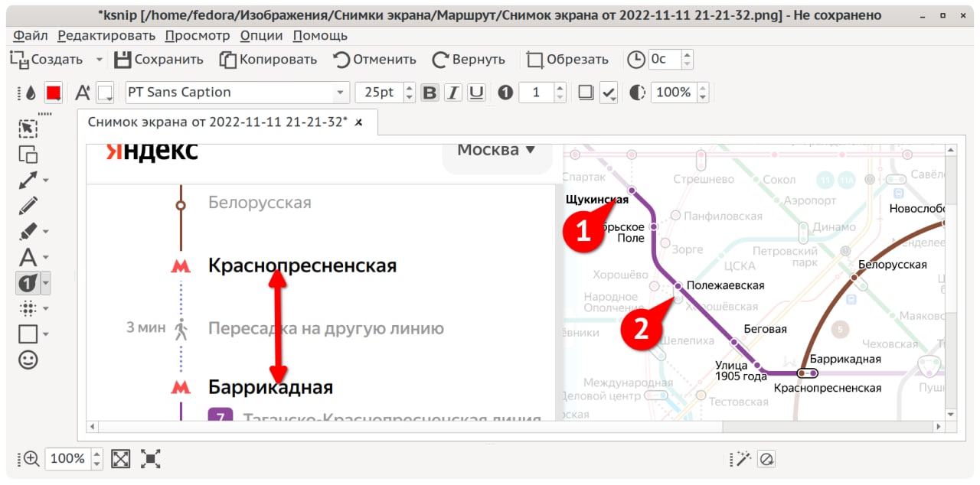
Task: Click the number seed value field
Action: point(536,93)
